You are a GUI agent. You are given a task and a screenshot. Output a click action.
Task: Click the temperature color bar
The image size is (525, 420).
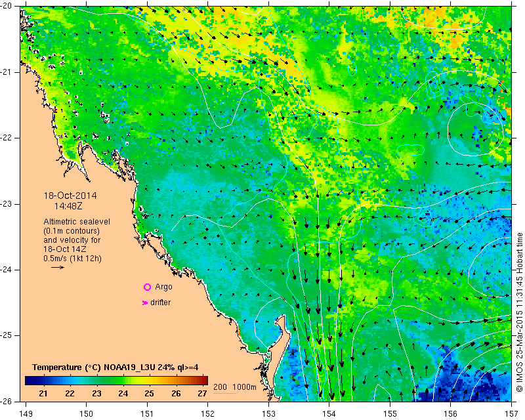116,381
